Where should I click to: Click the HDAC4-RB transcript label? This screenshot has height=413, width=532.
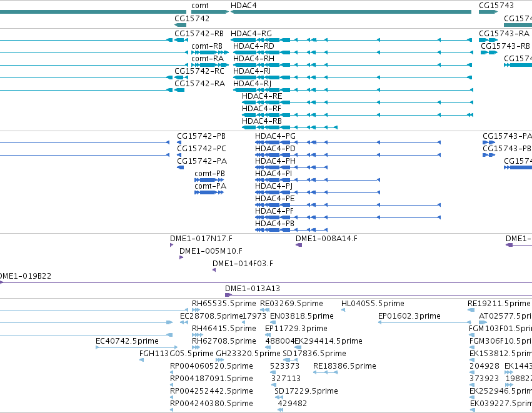pos(261,121)
